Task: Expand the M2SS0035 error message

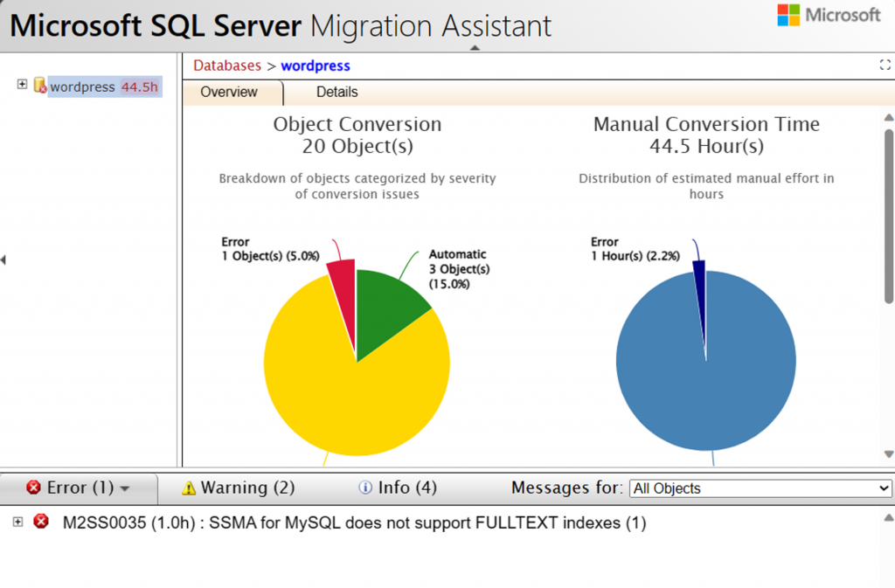Action: click(x=17, y=522)
